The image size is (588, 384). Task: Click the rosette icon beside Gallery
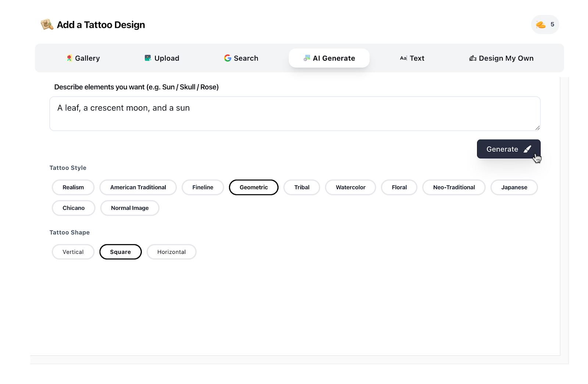click(x=70, y=58)
